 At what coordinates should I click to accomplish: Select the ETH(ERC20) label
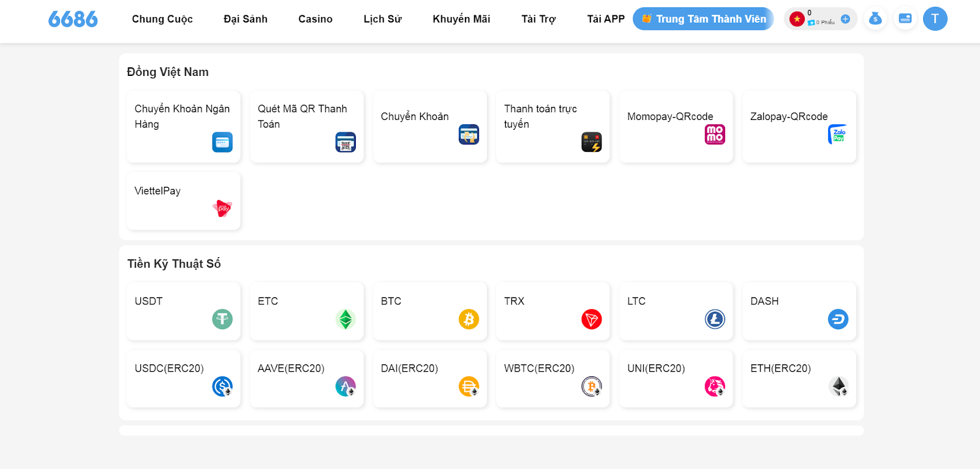[780, 369]
